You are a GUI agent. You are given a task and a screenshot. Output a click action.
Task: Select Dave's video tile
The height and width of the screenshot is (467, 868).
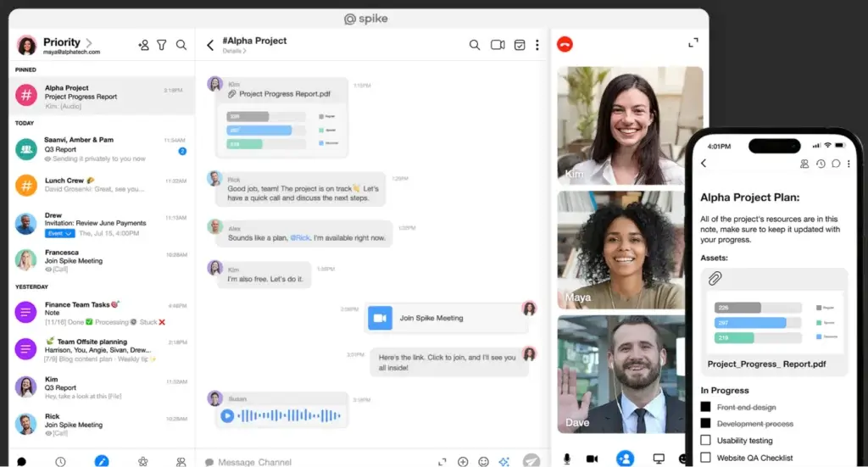tap(621, 375)
